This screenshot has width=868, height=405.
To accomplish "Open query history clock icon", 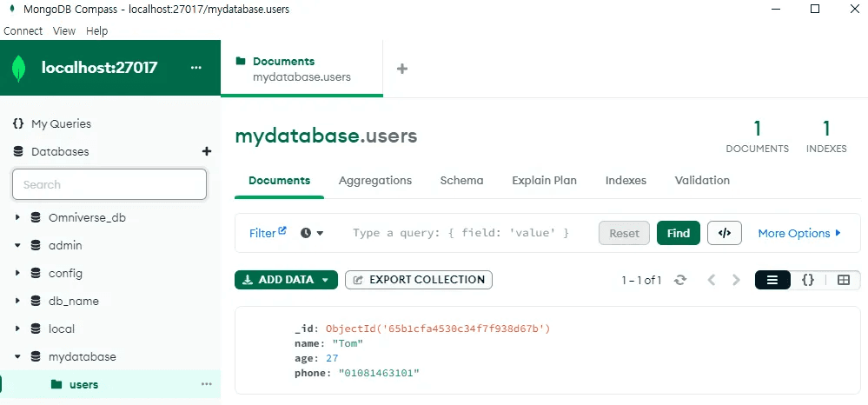I will tap(312, 233).
